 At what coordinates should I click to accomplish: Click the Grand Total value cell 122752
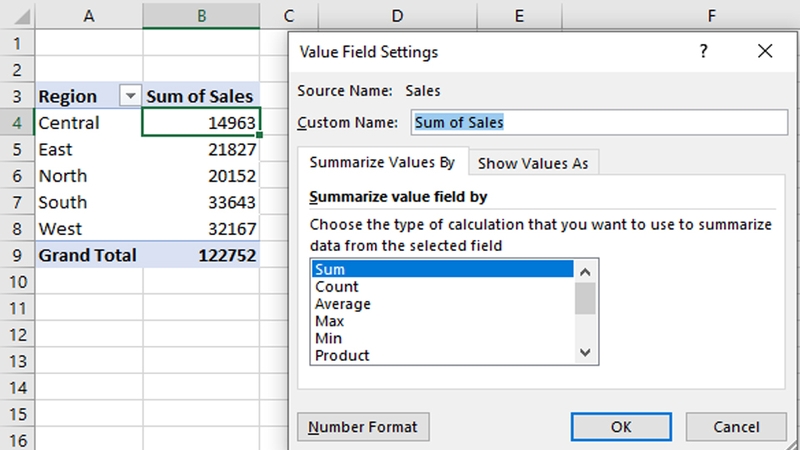point(201,255)
